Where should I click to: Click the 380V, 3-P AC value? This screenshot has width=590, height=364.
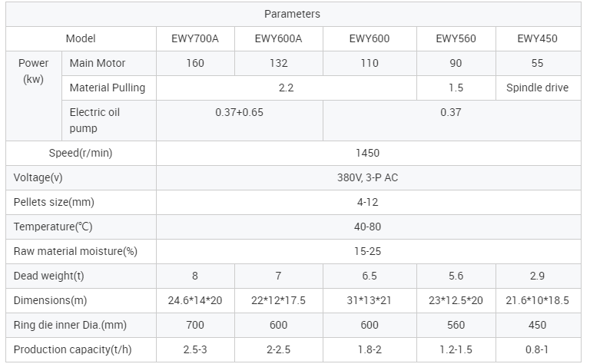369,177
